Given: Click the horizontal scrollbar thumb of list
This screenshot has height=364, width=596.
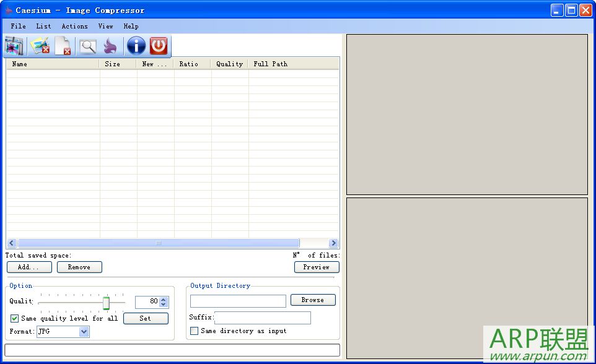Looking at the screenshot, I should point(159,243).
